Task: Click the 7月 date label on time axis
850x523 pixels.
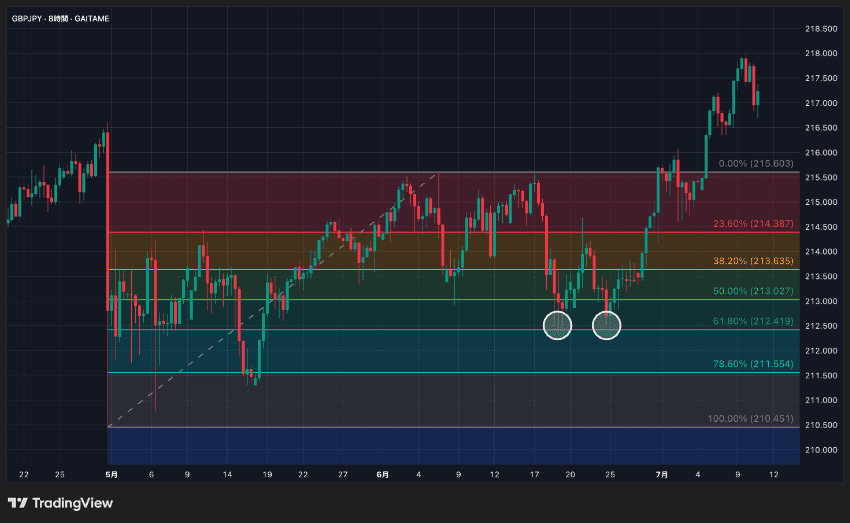Action: point(661,474)
